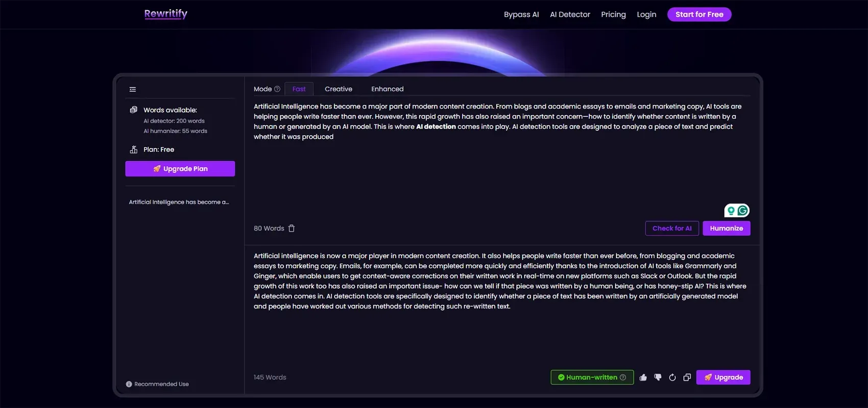Switch to Enhanced mode
The width and height of the screenshot is (868, 408).
pos(387,89)
